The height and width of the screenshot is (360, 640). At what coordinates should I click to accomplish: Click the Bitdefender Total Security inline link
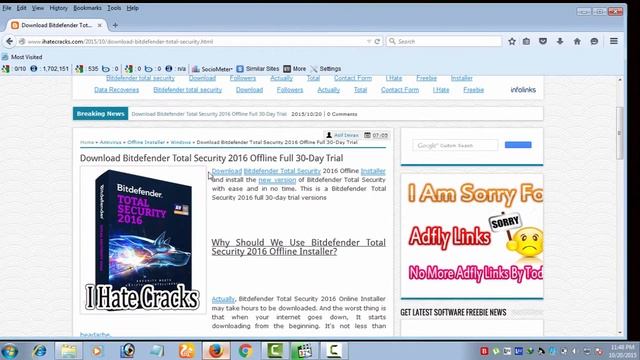click(282, 171)
